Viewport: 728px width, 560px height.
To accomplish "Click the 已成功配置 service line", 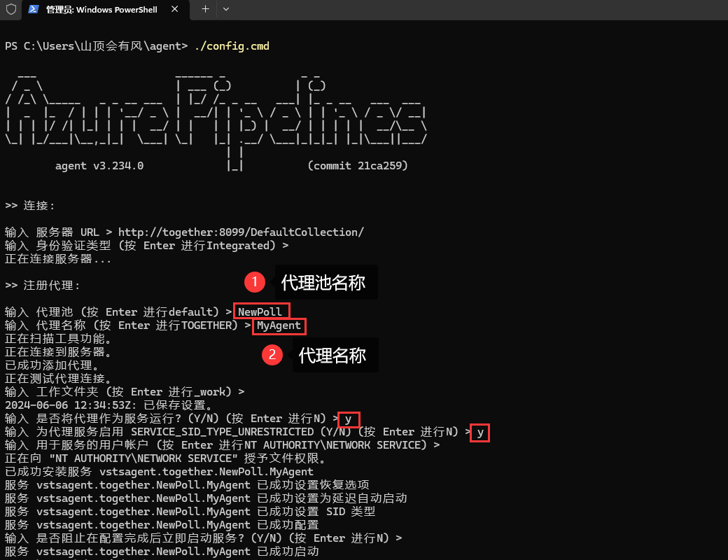I will [162, 525].
